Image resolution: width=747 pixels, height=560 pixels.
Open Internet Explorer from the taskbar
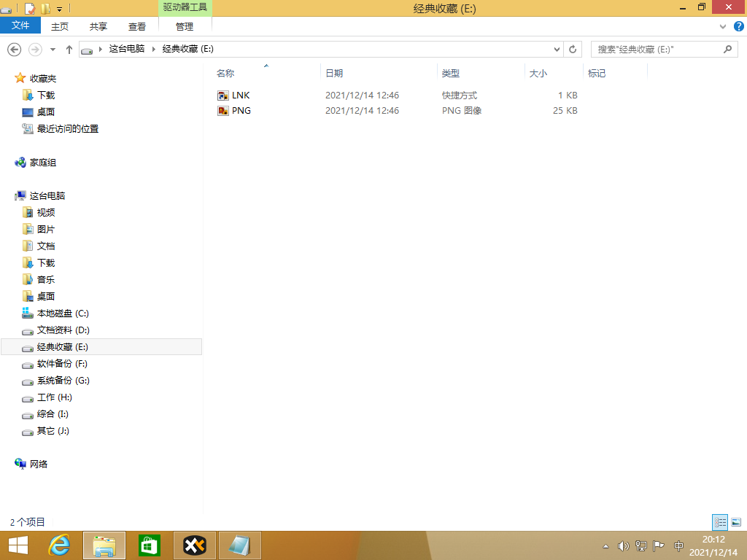point(59,545)
